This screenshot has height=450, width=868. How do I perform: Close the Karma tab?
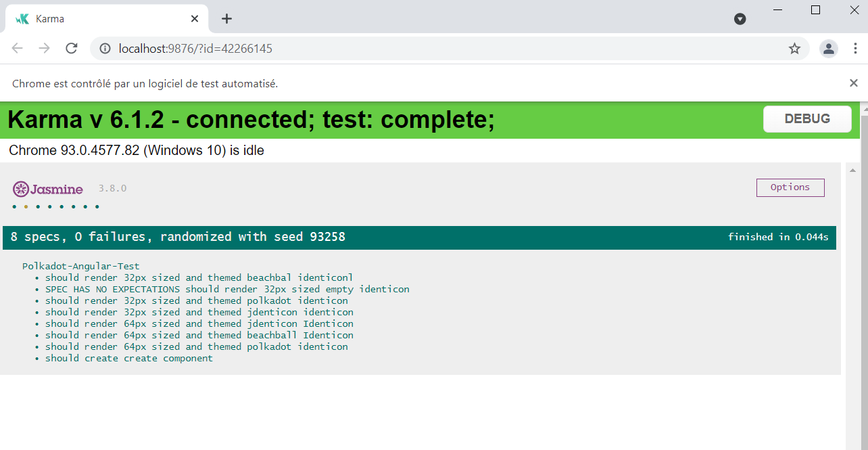point(195,19)
